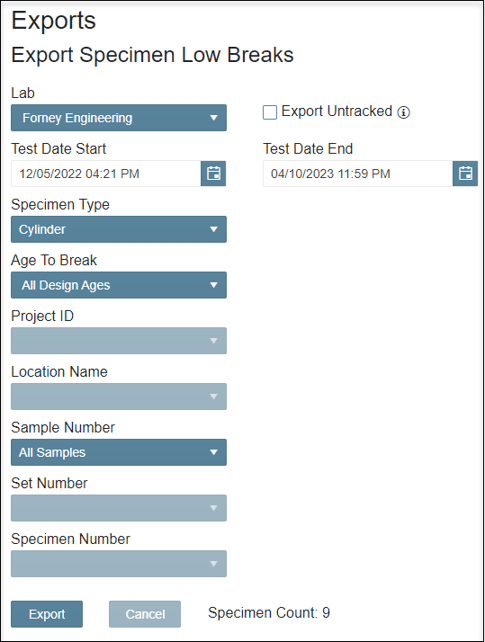Open the Forney Engineering lab dropdown
485x642 pixels.
click(x=119, y=118)
